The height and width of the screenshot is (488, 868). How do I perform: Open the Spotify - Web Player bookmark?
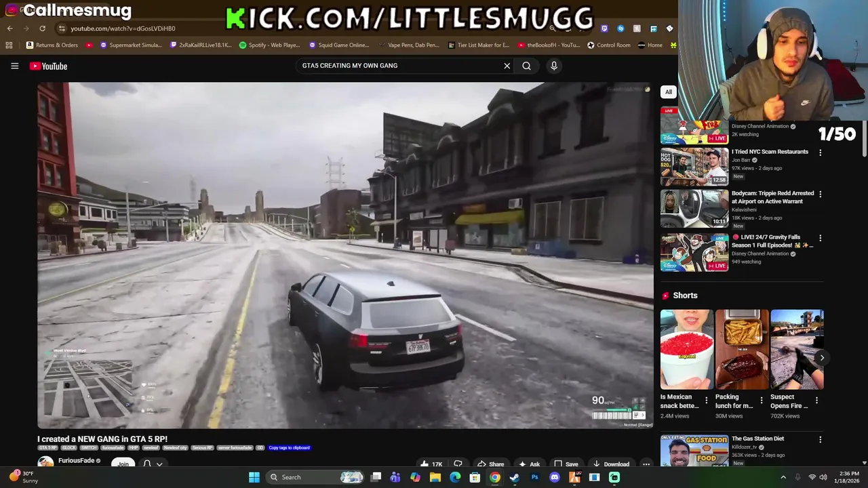269,45
